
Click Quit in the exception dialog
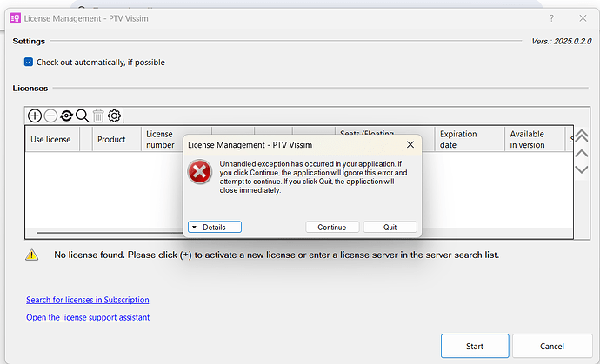coord(390,227)
